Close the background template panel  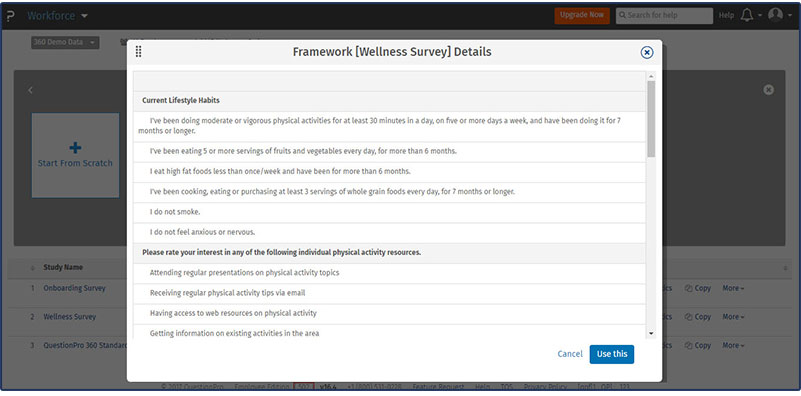[x=768, y=90]
